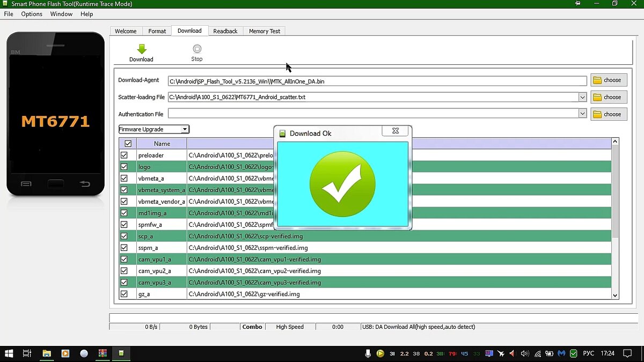Click the Scatter-loading File choose folder button
Image resolution: width=644 pixels, height=362 pixels.
[x=609, y=97]
